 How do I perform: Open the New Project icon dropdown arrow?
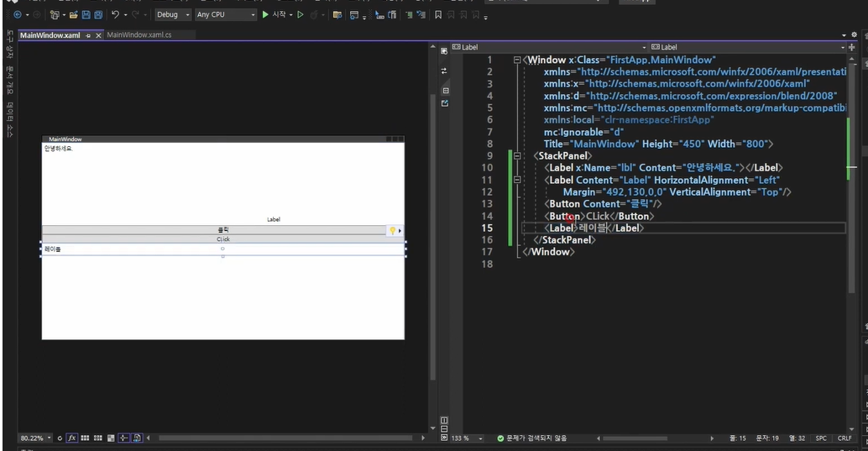click(x=64, y=15)
